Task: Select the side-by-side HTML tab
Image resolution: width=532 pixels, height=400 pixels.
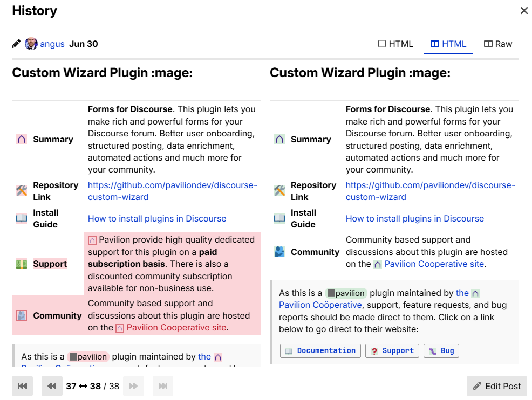Action: pos(448,44)
